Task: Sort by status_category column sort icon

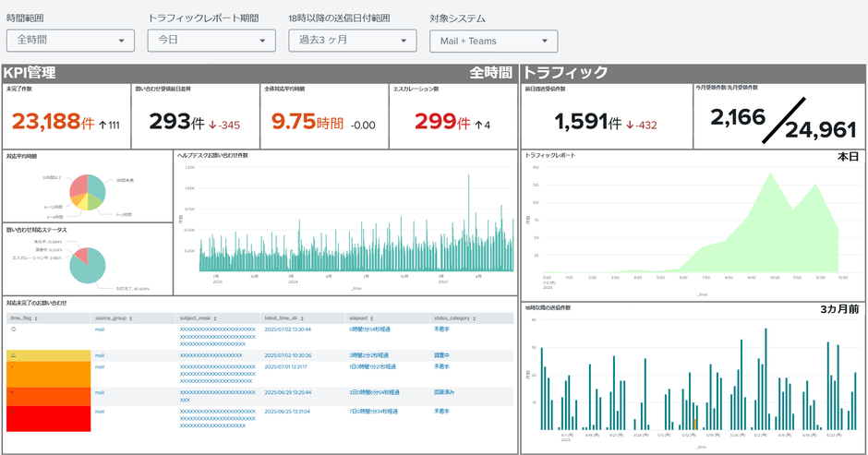Action: [476, 318]
